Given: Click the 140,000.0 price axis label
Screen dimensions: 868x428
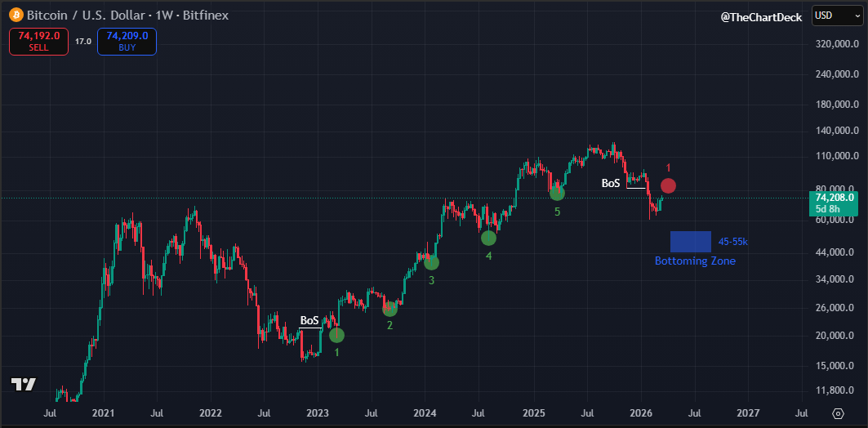Looking at the screenshot, I should coord(835,131).
